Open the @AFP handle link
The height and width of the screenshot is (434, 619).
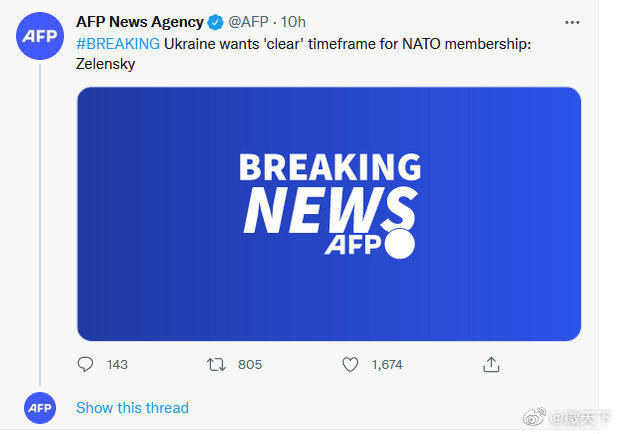point(247,22)
